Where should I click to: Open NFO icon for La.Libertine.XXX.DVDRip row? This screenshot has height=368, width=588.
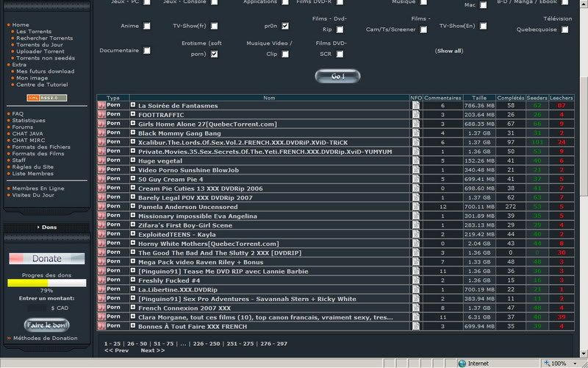(416, 289)
